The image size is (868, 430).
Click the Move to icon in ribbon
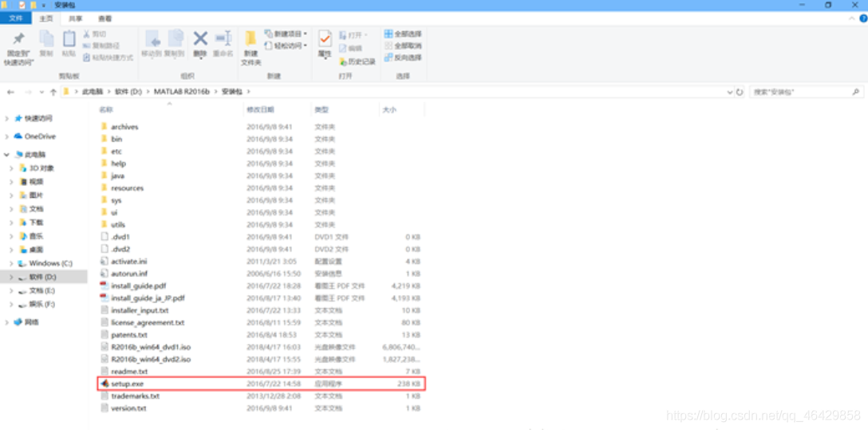click(152, 39)
